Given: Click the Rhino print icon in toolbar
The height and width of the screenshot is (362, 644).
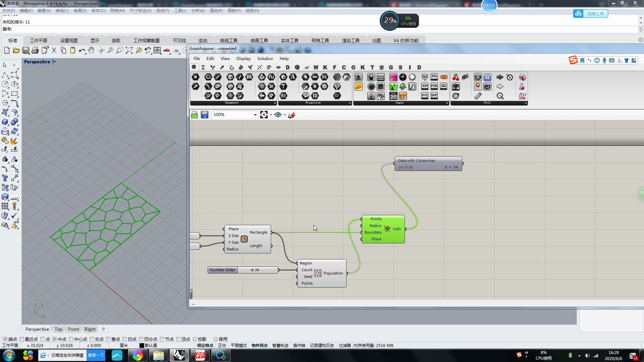Looking at the screenshot, I should click(35, 51).
